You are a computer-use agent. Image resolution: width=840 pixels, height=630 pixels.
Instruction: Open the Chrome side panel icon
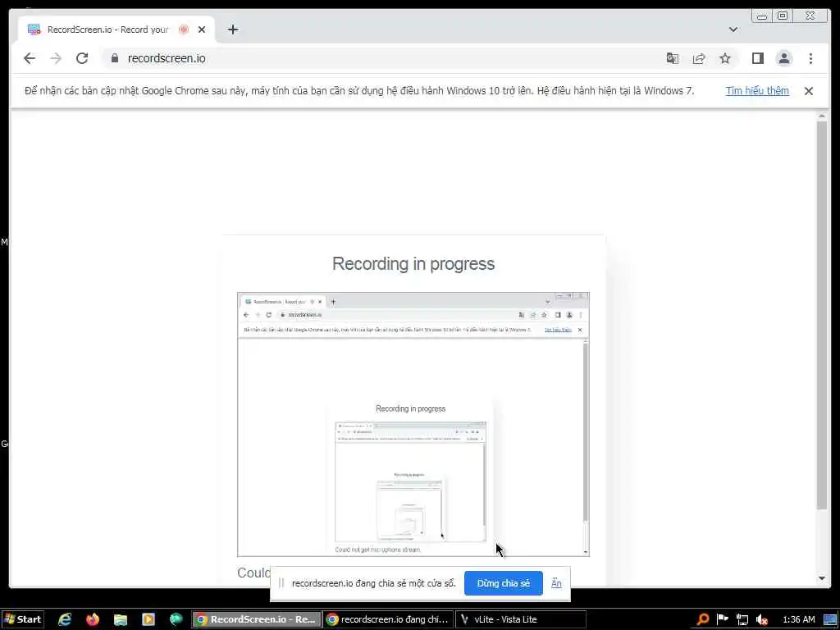coord(757,58)
